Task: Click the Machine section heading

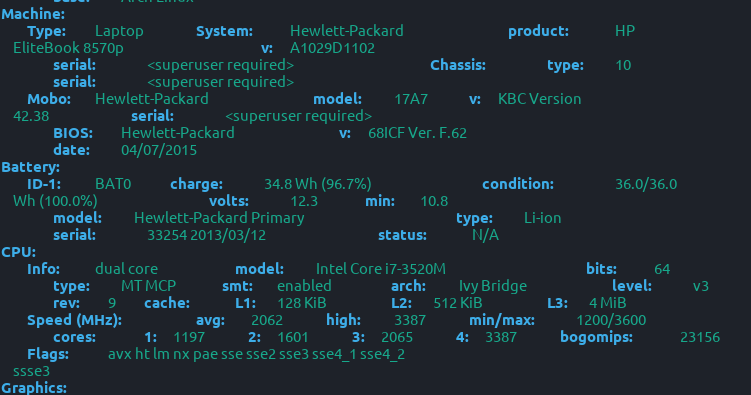Action: coord(33,14)
